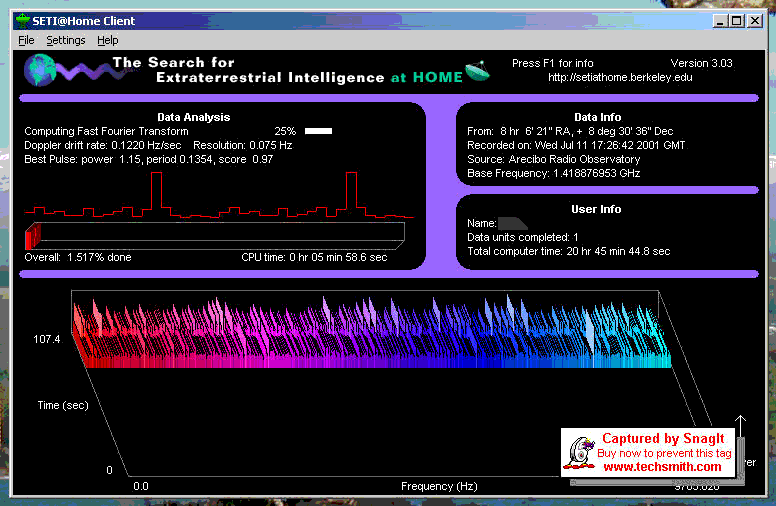The image size is (776, 506).
Task: Click the 'Recorded on: Wed Jul 11' line
Action: click(576, 146)
